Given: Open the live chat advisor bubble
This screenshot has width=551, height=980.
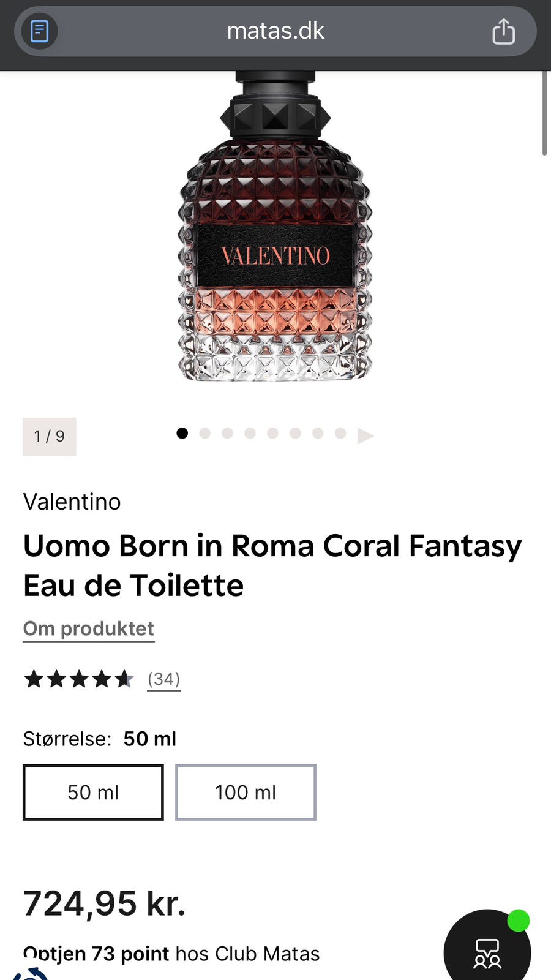Looking at the screenshot, I should pyautogui.click(x=487, y=951).
